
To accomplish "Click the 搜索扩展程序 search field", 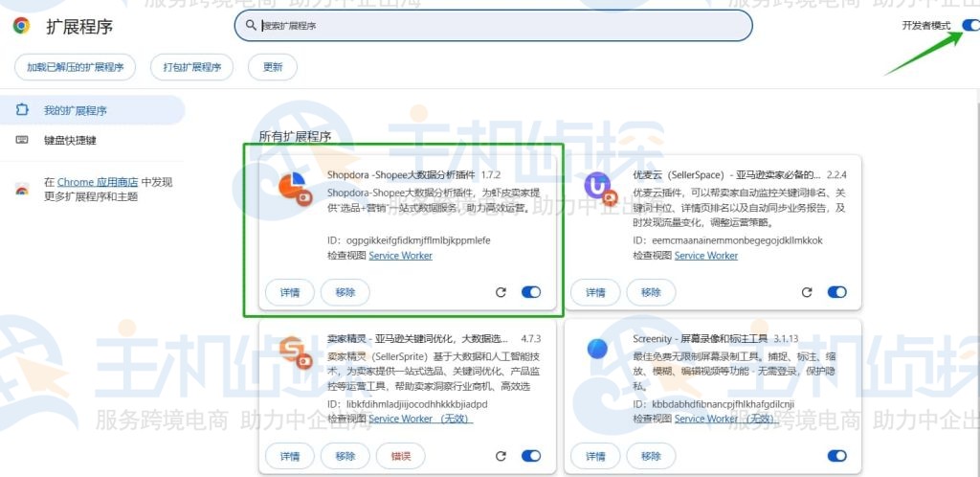I will (x=493, y=26).
